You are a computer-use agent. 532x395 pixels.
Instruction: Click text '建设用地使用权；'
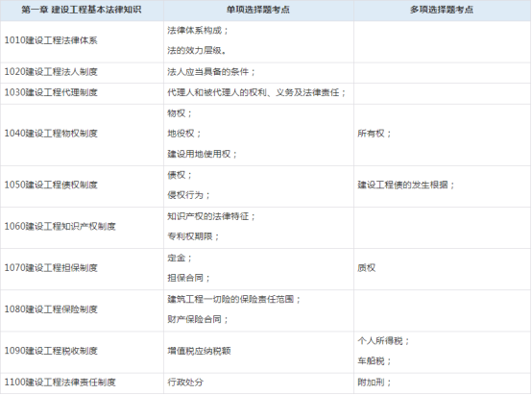tap(203, 154)
